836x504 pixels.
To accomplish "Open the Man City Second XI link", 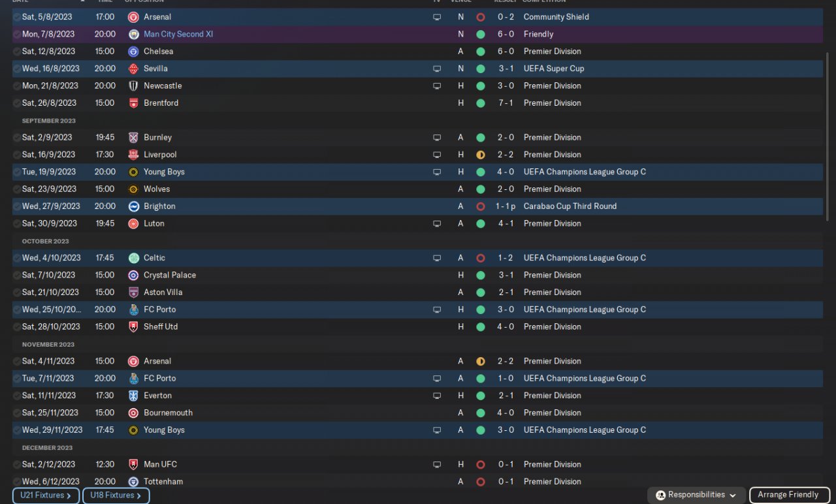I will point(178,34).
